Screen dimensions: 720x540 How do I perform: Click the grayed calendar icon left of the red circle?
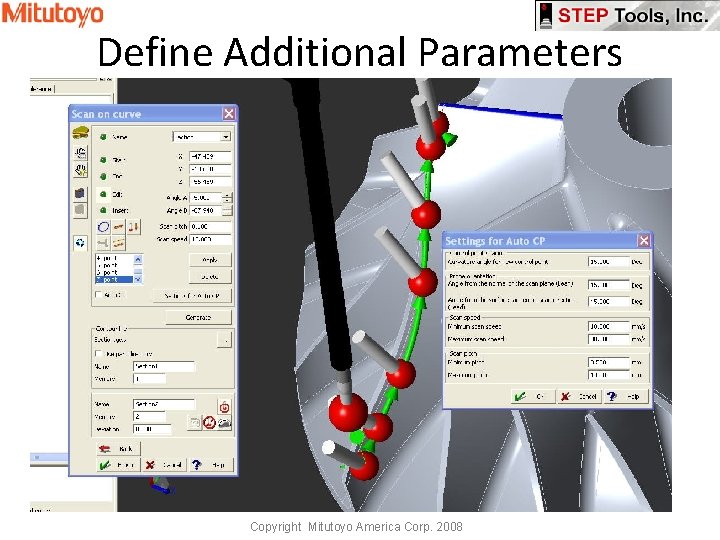coord(195,422)
